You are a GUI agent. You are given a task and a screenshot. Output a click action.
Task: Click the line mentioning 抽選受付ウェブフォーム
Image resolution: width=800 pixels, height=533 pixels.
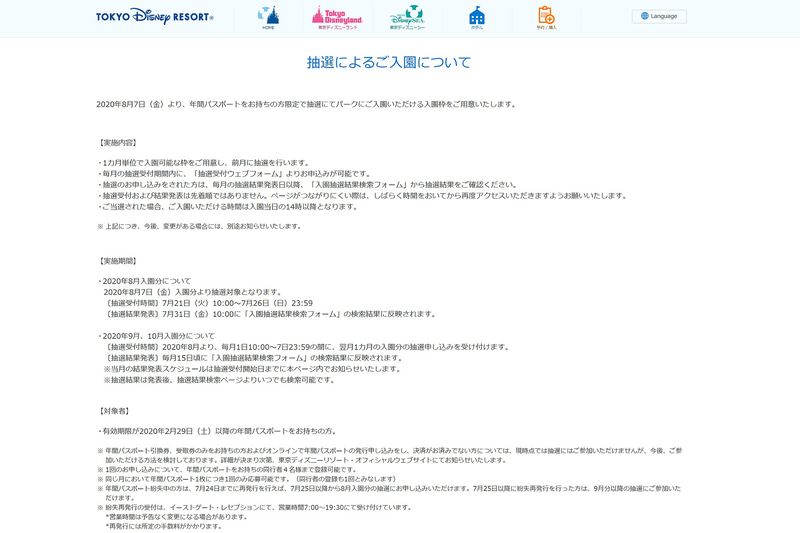tap(234, 174)
